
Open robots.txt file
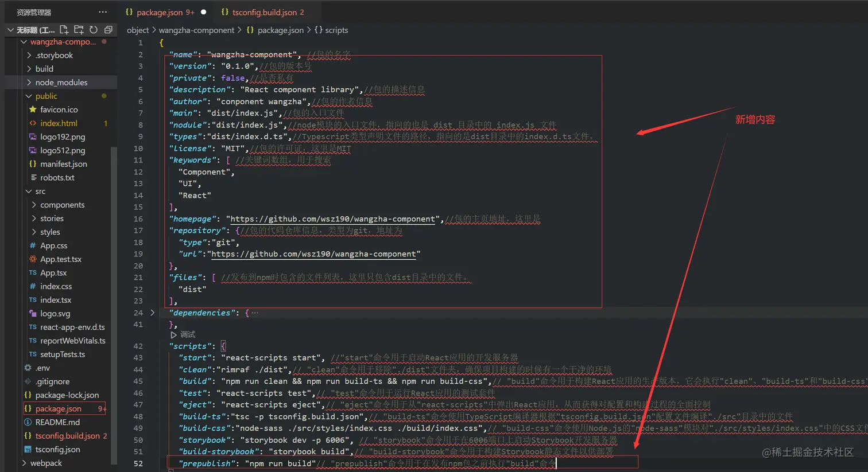[x=57, y=178]
